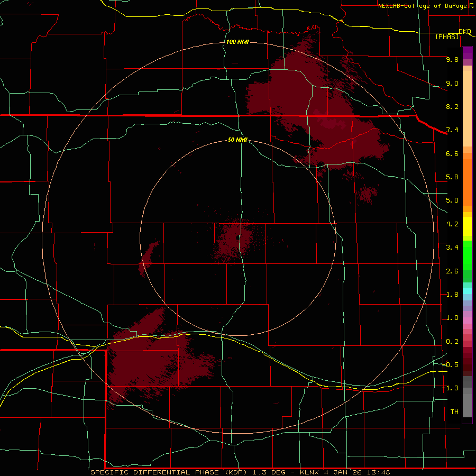This screenshot has height=476, width=476.
Task: Click the 0.2 scale value
Action: [x=452, y=342]
